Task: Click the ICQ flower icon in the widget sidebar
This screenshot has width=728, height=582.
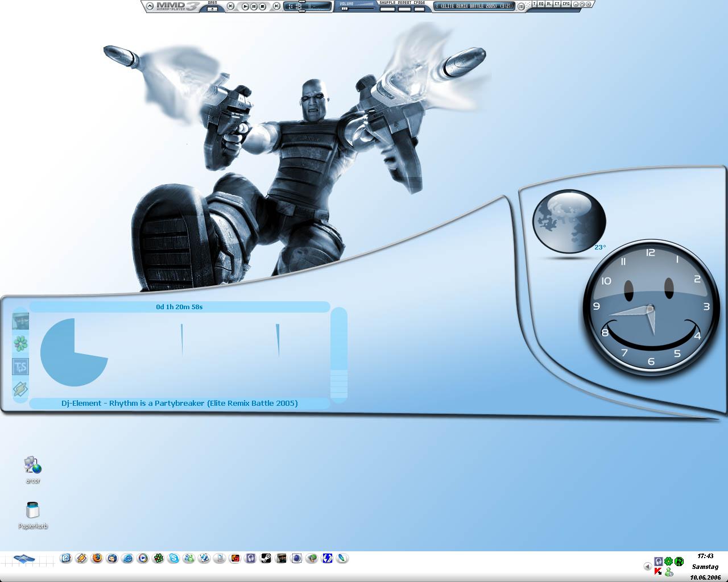Action: coord(20,343)
